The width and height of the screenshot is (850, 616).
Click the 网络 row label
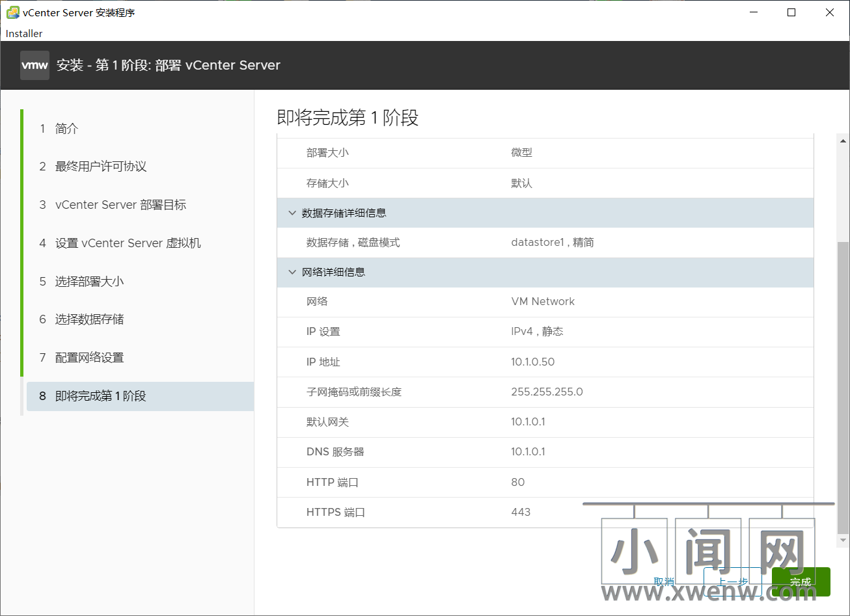pyautogui.click(x=317, y=301)
